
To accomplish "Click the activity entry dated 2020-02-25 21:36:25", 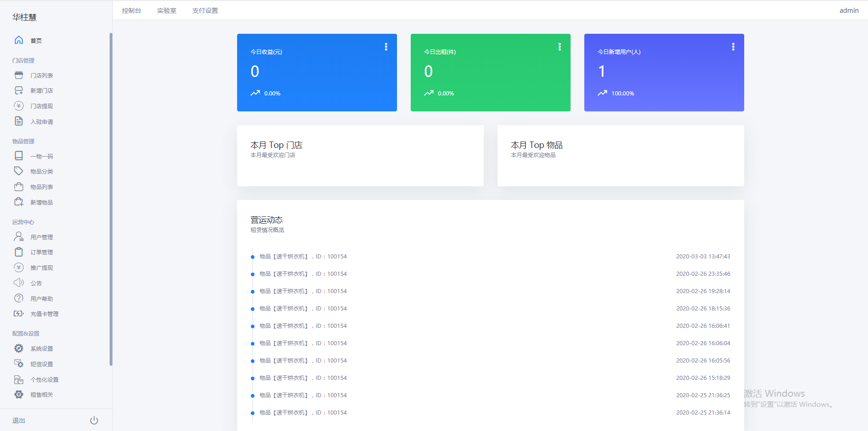I will tap(491, 395).
